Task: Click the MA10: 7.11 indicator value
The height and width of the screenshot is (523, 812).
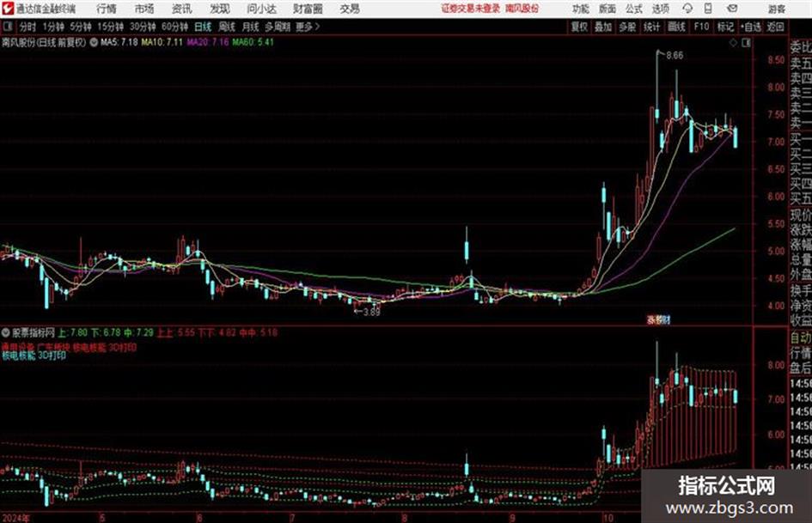Action: coord(162,42)
